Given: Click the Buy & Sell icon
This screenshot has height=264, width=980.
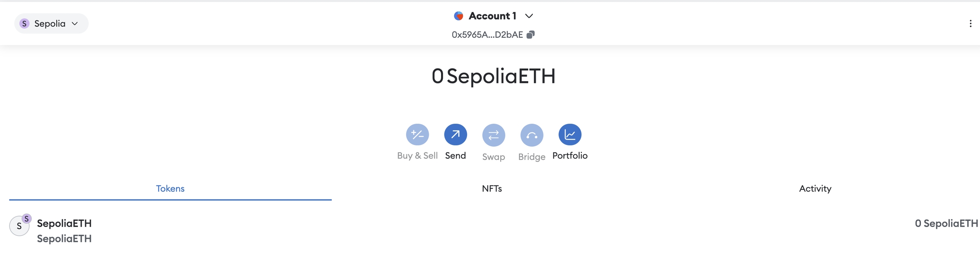Looking at the screenshot, I should [417, 135].
